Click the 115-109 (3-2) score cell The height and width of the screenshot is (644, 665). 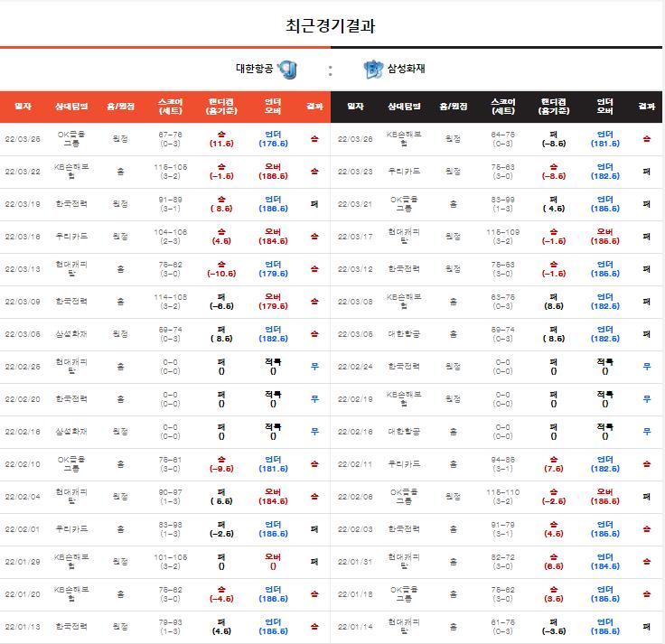pyautogui.click(x=503, y=237)
